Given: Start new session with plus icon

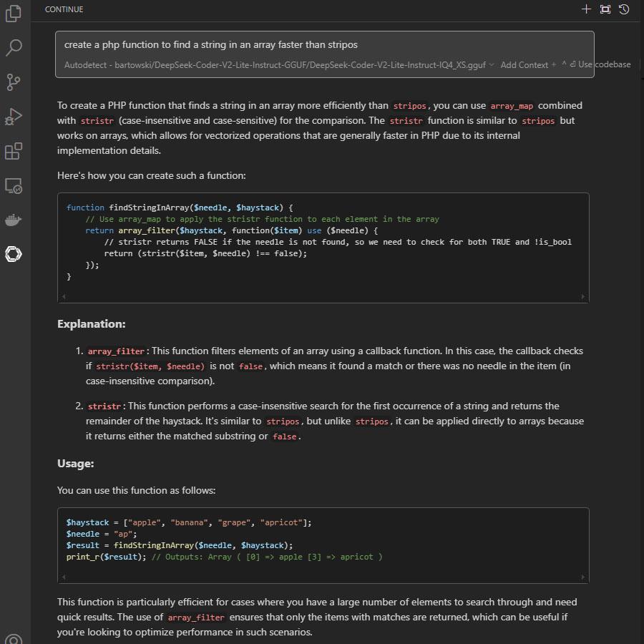Looking at the screenshot, I should (586, 9).
